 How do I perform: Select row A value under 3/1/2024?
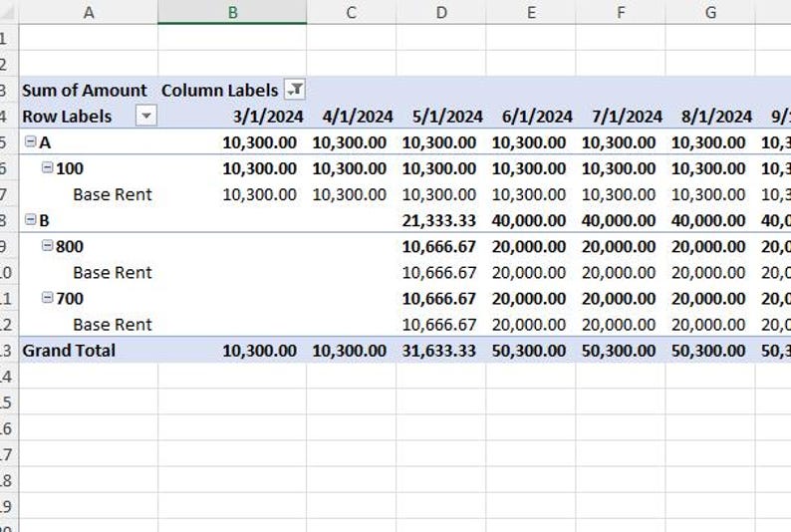pyautogui.click(x=232, y=142)
